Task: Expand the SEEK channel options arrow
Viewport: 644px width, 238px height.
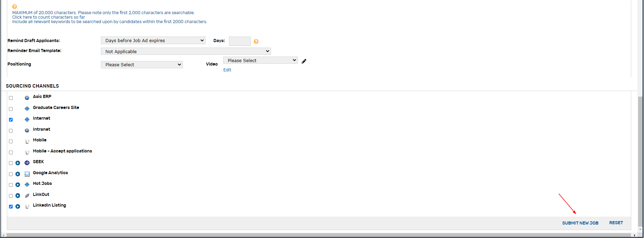Action: (x=18, y=163)
